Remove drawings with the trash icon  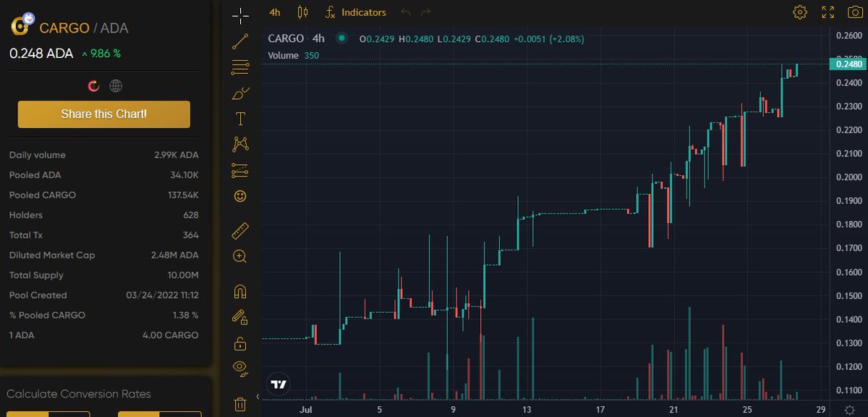click(x=240, y=404)
